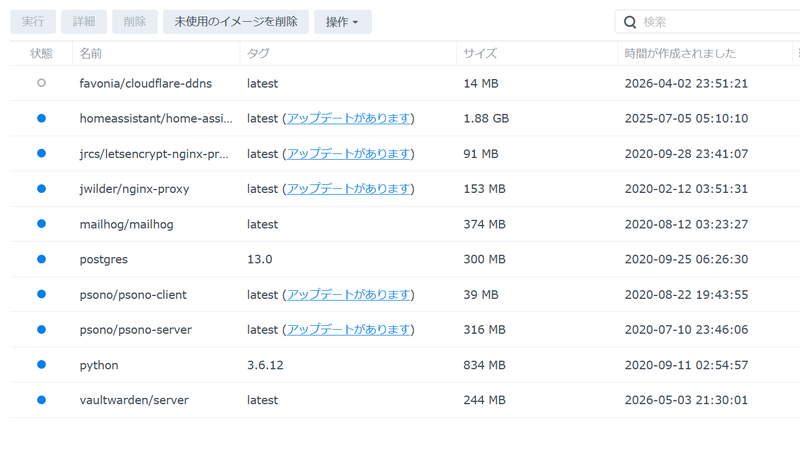800x454 pixels.
Task: Click the search magnifier icon
Action: 630,22
